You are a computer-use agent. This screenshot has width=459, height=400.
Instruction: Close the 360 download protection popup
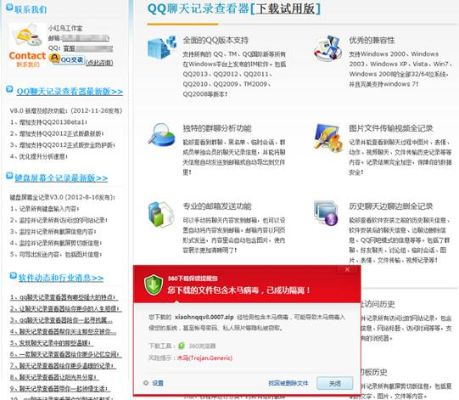pos(347,269)
